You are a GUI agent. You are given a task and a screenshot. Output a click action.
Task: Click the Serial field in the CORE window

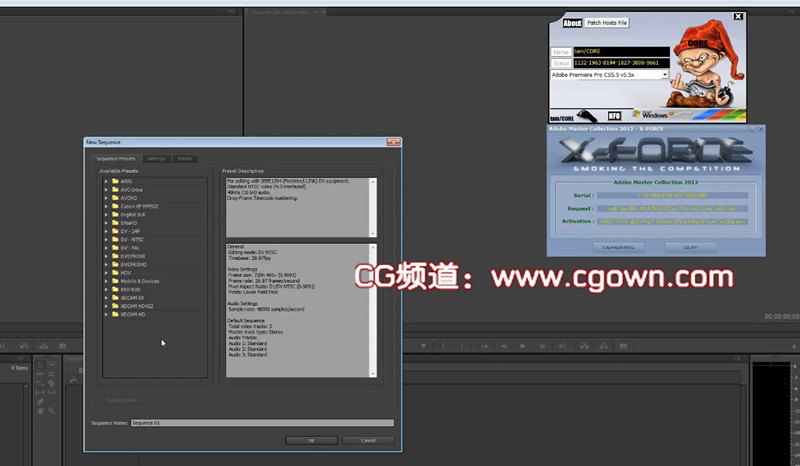(x=621, y=63)
